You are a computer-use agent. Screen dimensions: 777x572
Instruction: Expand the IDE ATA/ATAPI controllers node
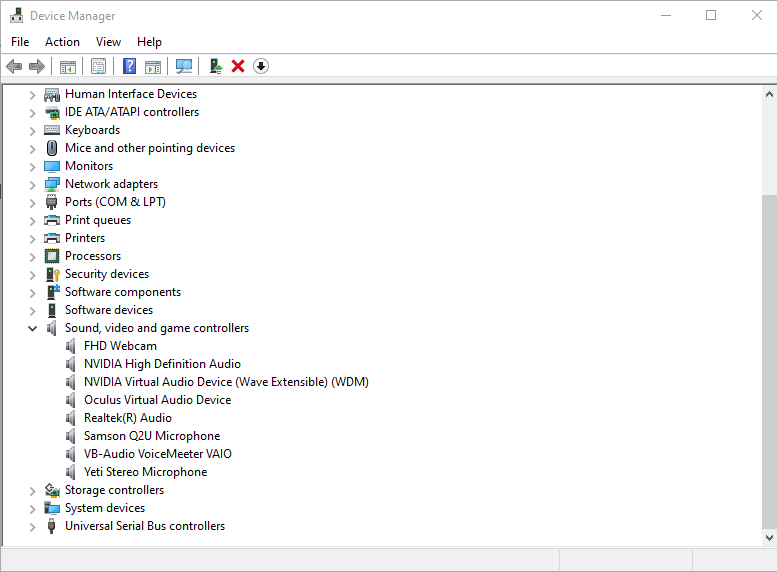pos(32,113)
